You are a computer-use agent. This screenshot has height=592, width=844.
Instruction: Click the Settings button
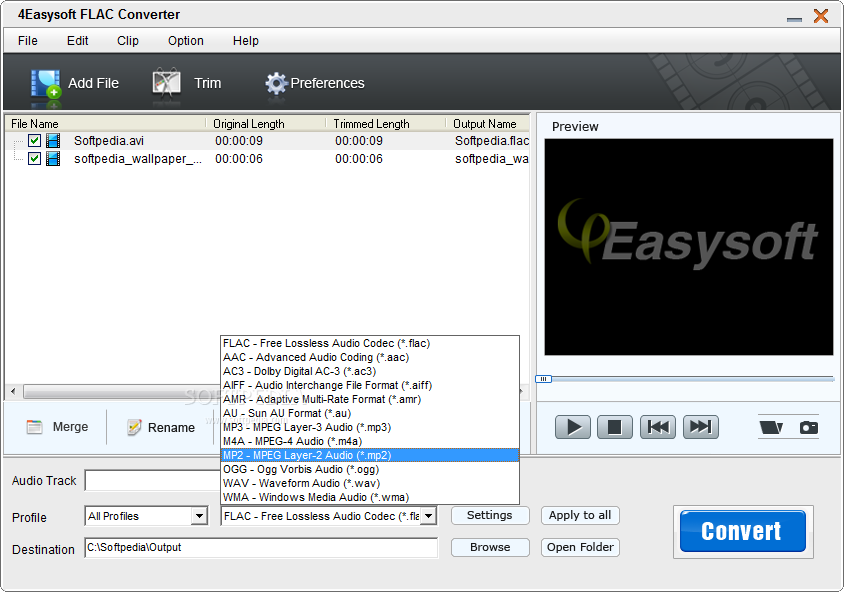(490, 515)
